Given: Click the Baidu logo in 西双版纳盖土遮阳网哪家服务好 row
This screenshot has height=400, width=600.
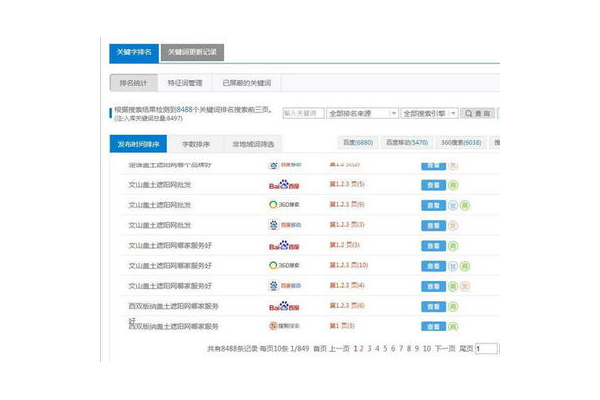Looking at the screenshot, I should pyautogui.click(x=284, y=306).
